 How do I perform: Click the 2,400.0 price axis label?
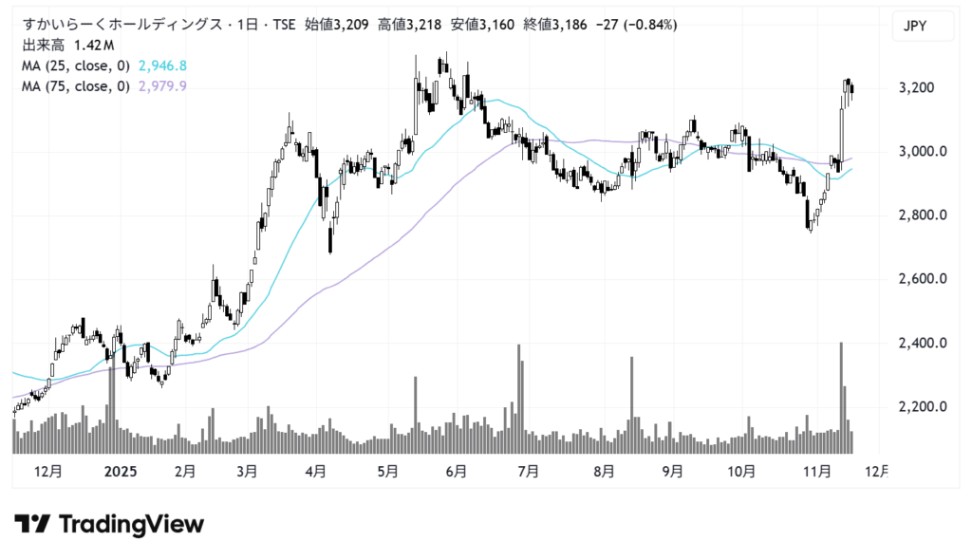[923, 343]
